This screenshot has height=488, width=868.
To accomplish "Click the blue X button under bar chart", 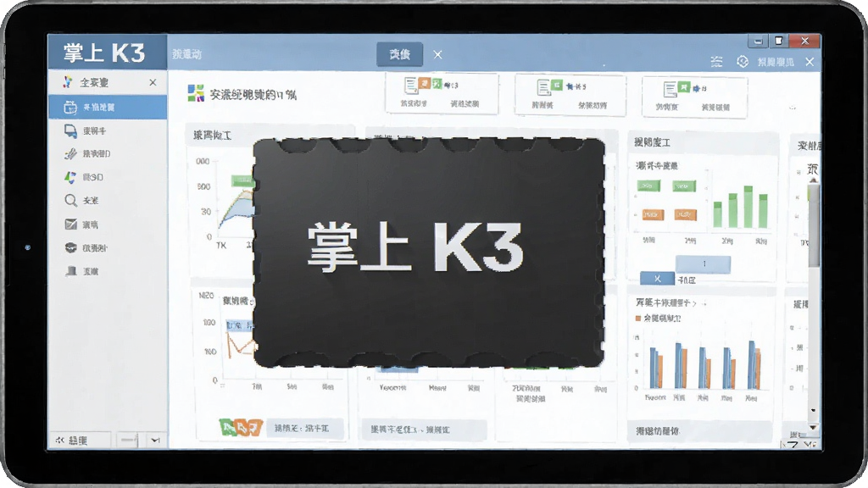I will [x=657, y=279].
